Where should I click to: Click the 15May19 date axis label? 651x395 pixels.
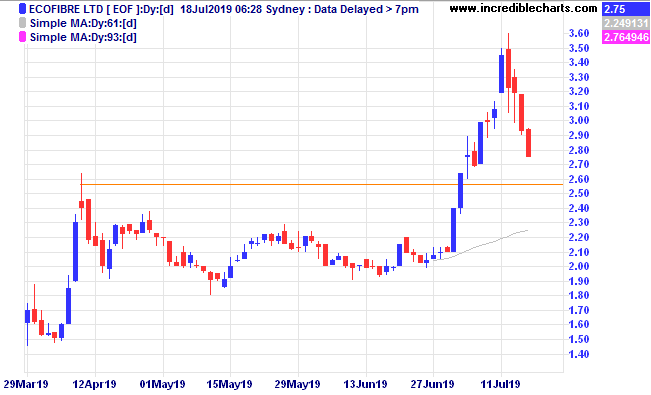point(229,384)
